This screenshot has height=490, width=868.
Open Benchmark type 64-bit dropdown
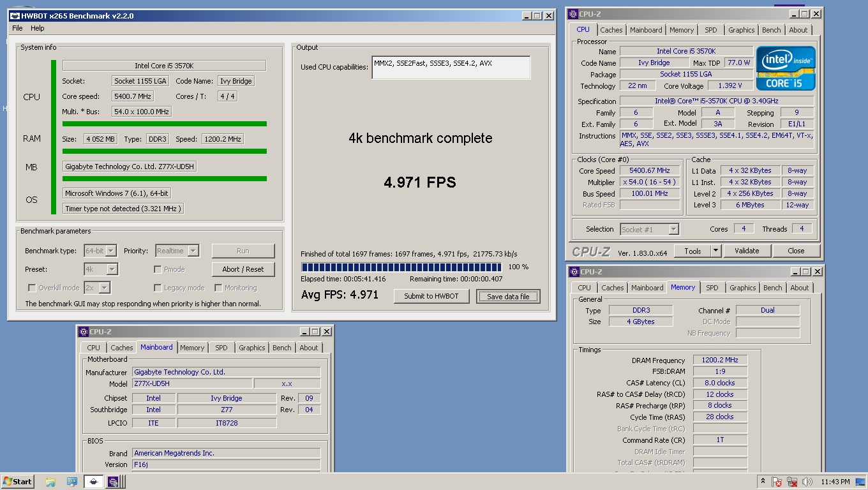(x=100, y=251)
